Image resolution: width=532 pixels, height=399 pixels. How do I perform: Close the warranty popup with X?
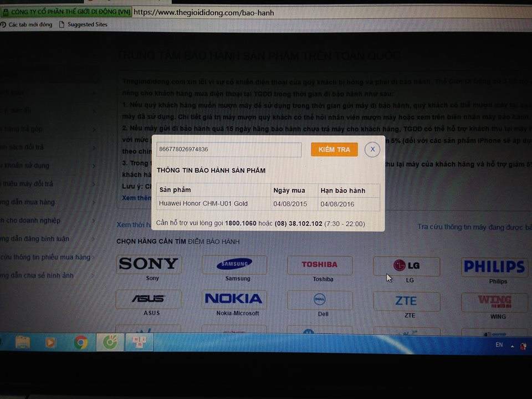click(372, 149)
